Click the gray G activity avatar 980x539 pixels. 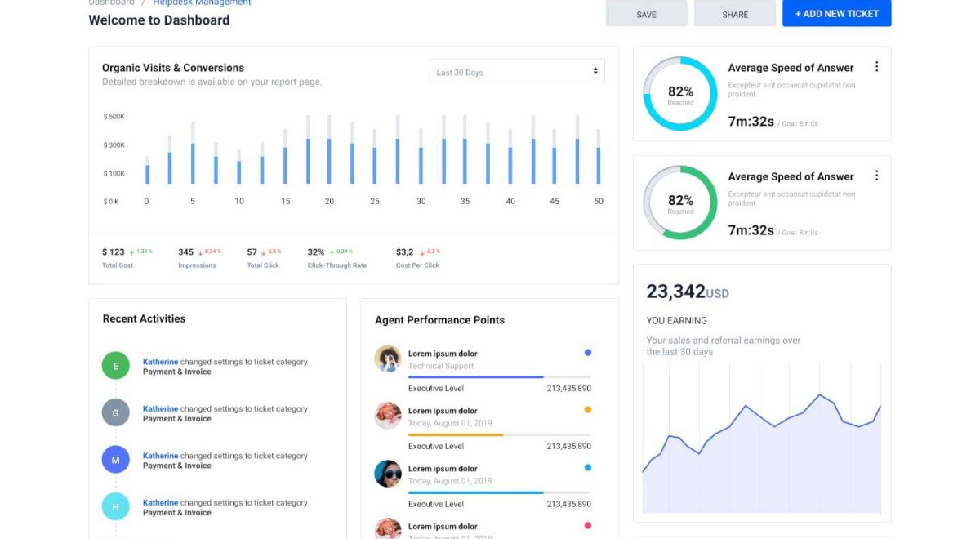(115, 412)
